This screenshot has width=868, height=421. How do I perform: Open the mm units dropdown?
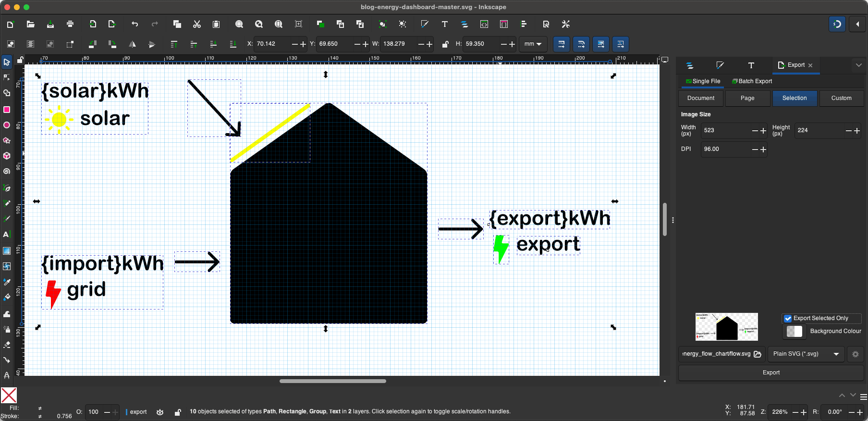533,44
